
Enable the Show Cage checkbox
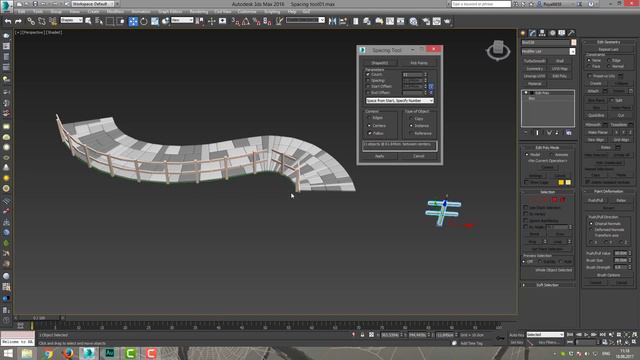click(x=526, y=182)
